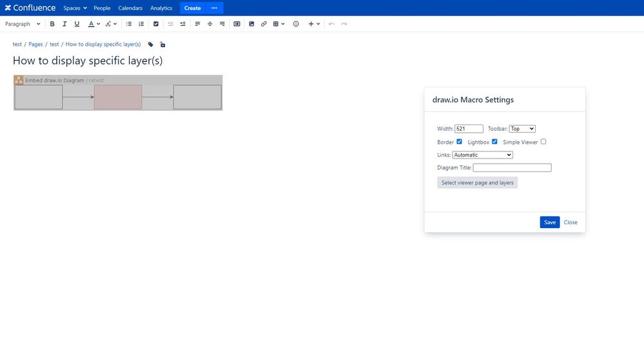Open create-from-template ellipsis button
This screenshot has height=350, width=644.
pos(214,8)
